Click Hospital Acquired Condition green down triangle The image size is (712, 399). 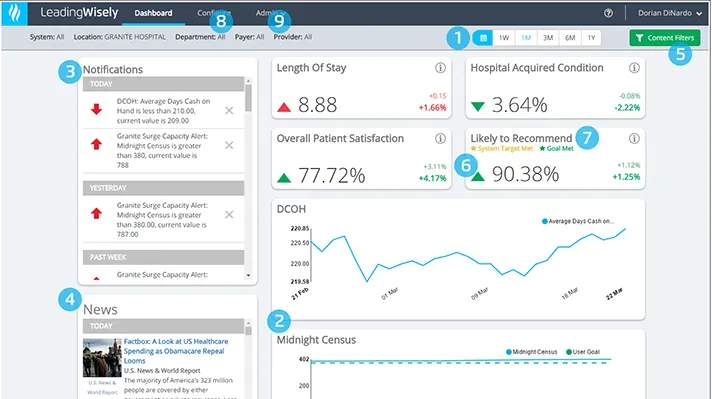coord(477,107)
